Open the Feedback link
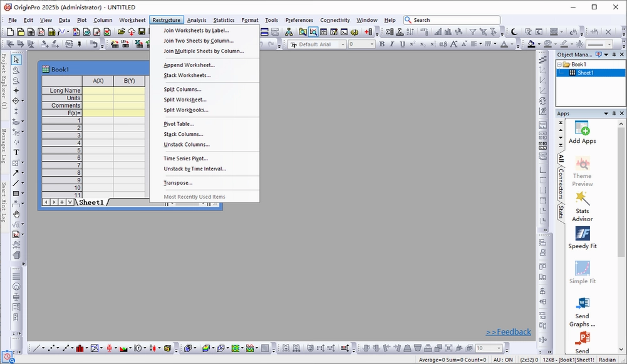This screenshot has height=364, width=627. [508, 331]
